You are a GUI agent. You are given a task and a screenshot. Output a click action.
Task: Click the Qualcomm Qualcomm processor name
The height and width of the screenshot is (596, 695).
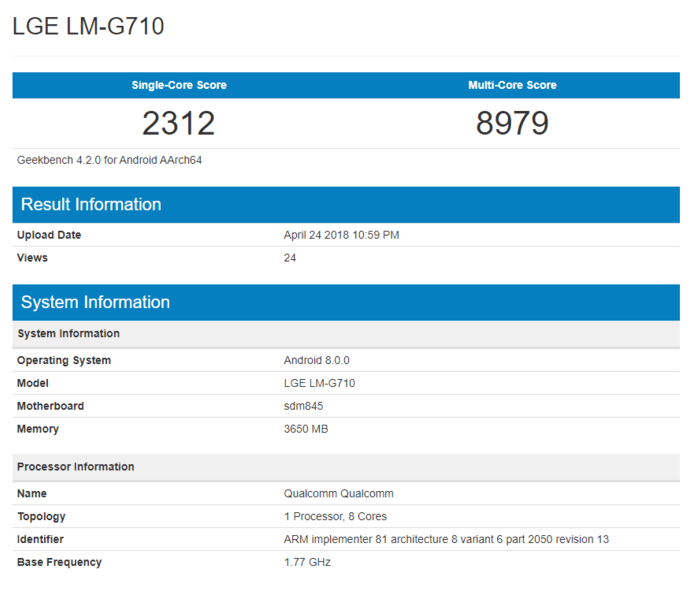[x=338, y=493]
